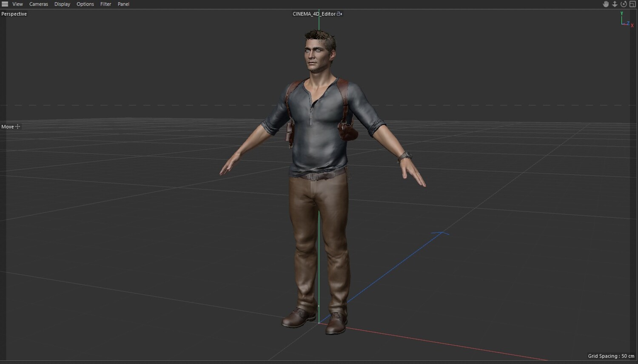Screen dimensions: 638x364
Task: Open the Cameras menu
Action: click(39, 4)
